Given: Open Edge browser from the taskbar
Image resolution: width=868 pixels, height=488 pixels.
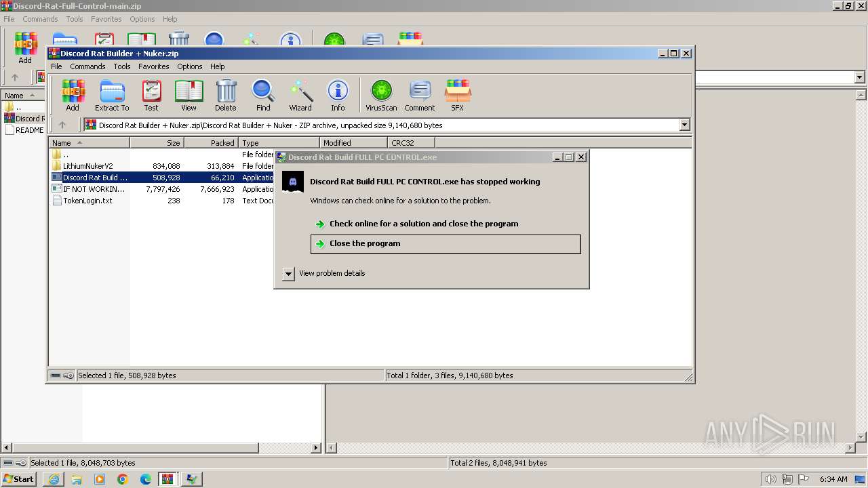Looking at the screenshot, I should click(146, 479).
